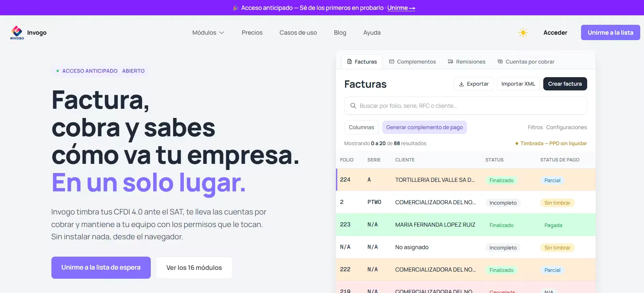
Task: Click the Acceder login link
Action: (555, 33)
